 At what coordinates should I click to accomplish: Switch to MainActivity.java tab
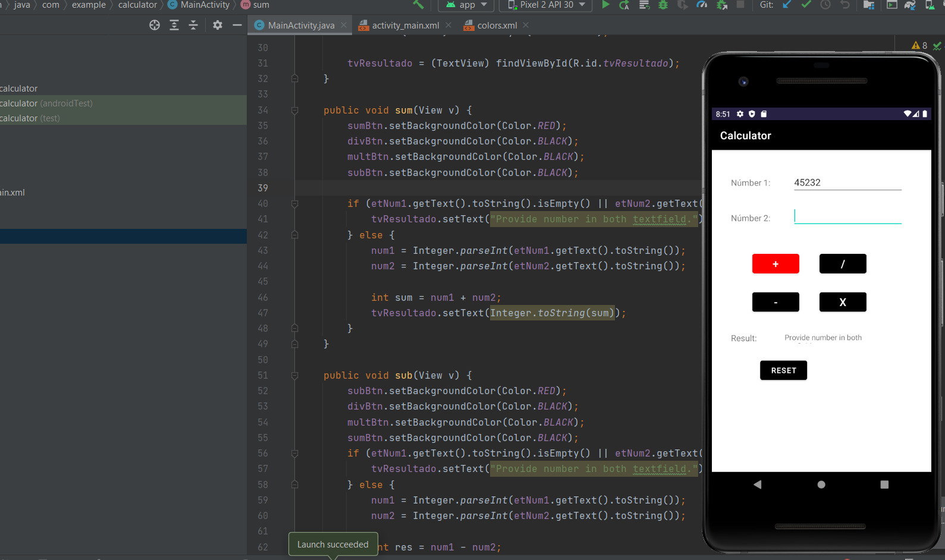[x=300, y=26]
